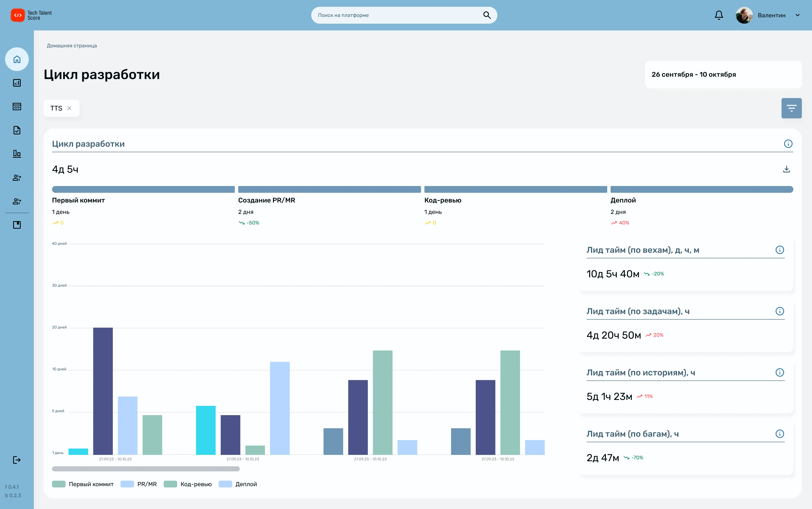Show info for Цикл разработки card
This screenshot has width=812, height=509.
(788, 144)
